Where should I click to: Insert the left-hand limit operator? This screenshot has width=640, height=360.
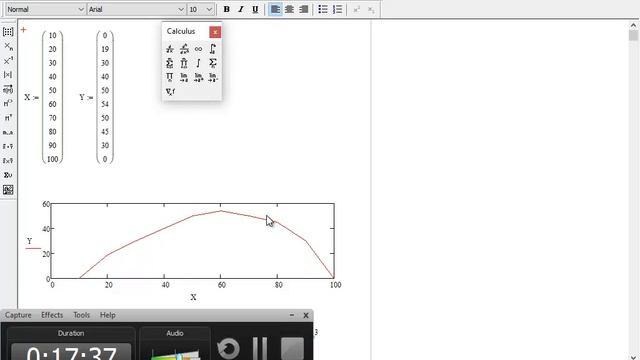[213, 77]
